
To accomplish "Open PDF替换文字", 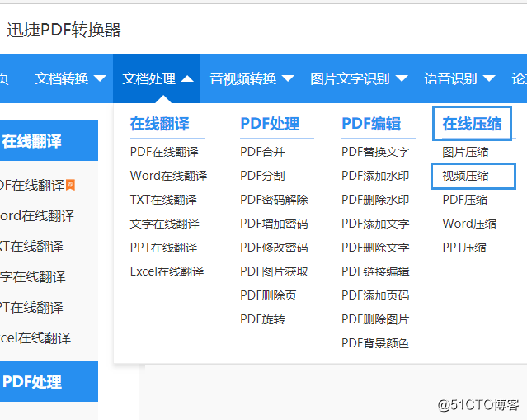I will pyautogui.click(x=375, y=152).
